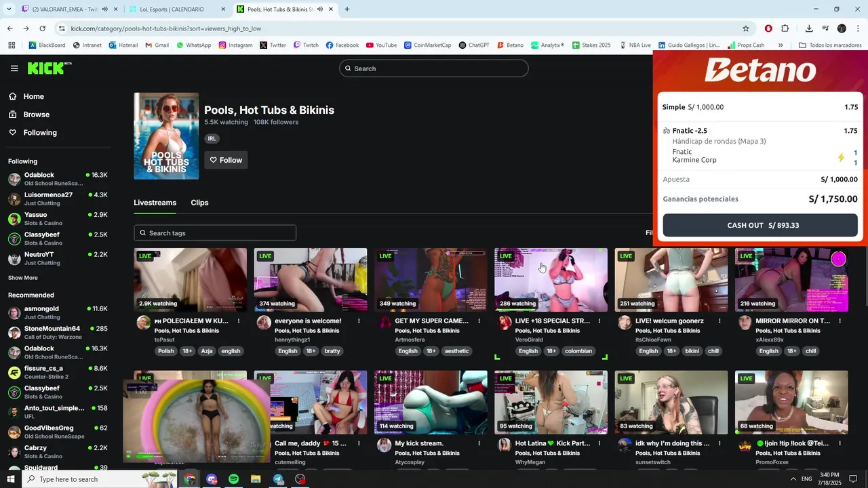This screenshot has width=868, height=488.
Task: Open the ChatGPT bookmark
Action: (474, 45)
